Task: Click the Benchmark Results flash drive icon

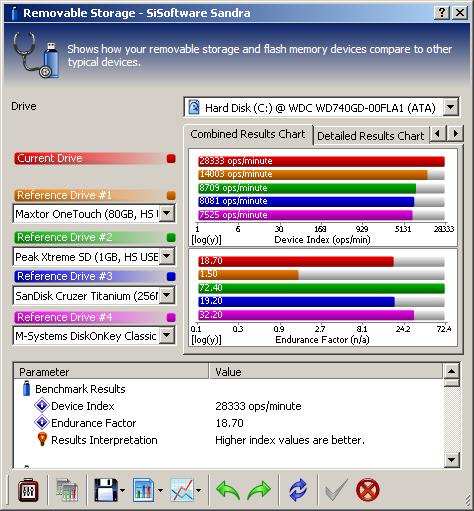Action: (26, 388)
